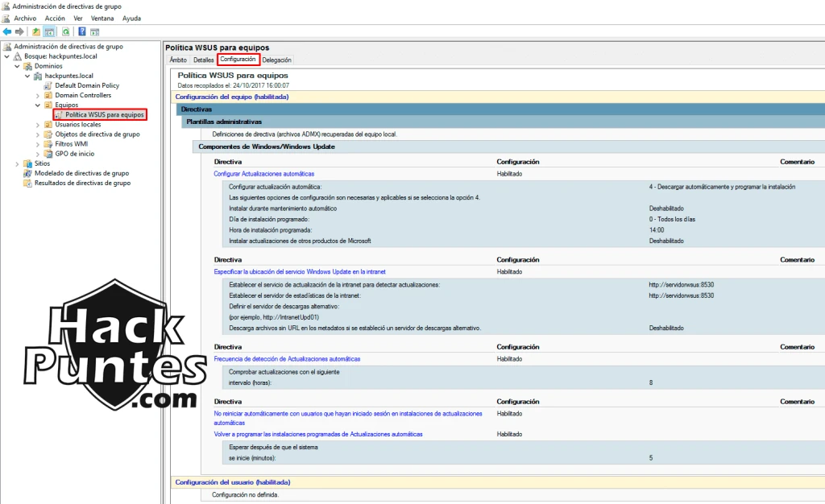Switch to the Ámbito tab
Viewport: 825px width, 504px height.
pyautogui.click(x=178, y=60)
